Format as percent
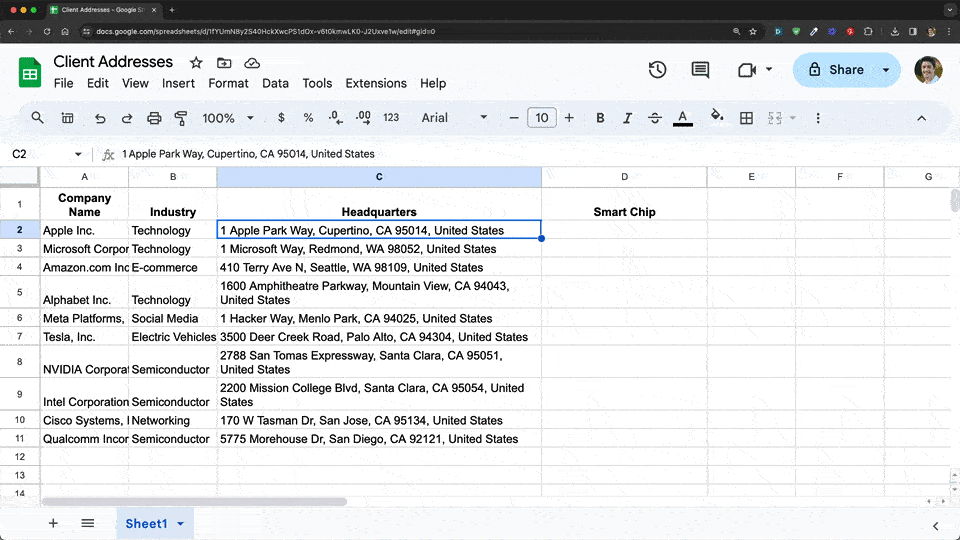 click(x=309, y=118)
